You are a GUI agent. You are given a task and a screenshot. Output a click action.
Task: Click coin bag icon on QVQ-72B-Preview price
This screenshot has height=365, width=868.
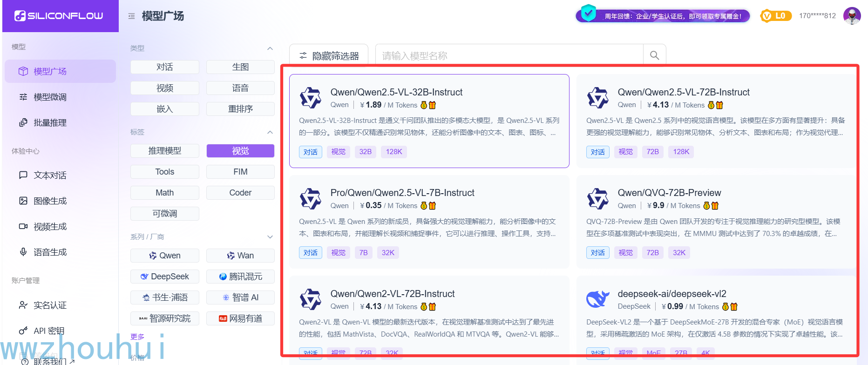706,206
